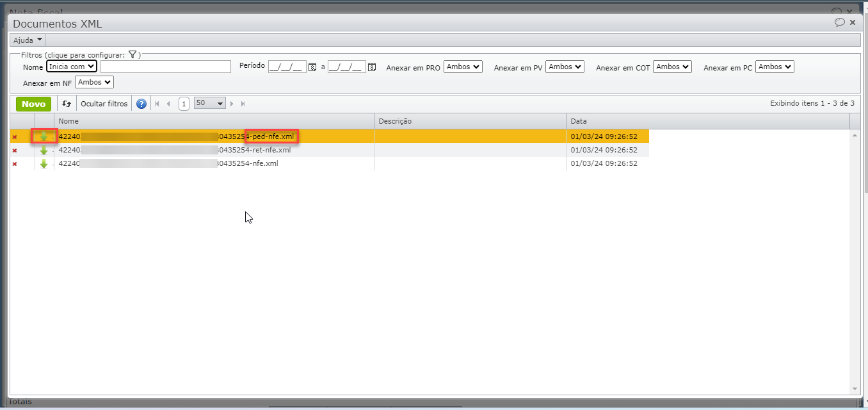
Task: Select the ped-nfe.xml file name
Action: [x=177, y=136]
